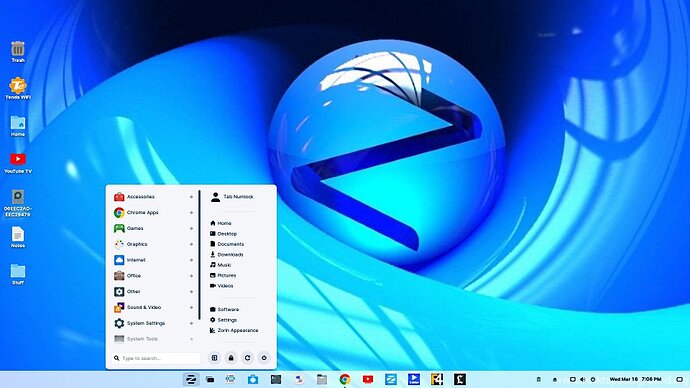Click the lock screen icon in menu
Viewport: 690px width, 388px height.
point(231,358)
